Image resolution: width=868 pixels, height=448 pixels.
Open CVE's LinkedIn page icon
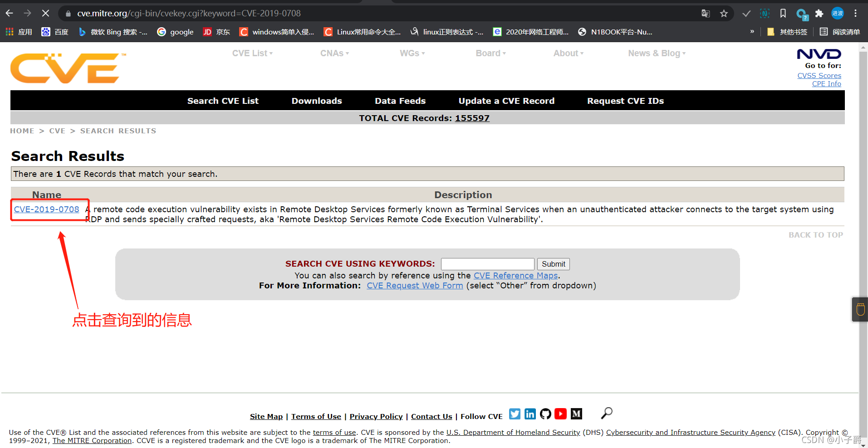(530, 414)
